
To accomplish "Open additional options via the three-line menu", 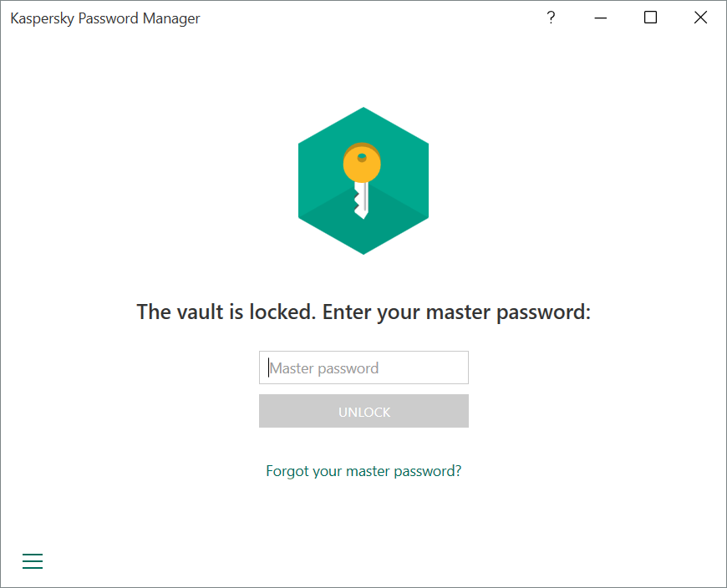I will click(x=33, y=560).
